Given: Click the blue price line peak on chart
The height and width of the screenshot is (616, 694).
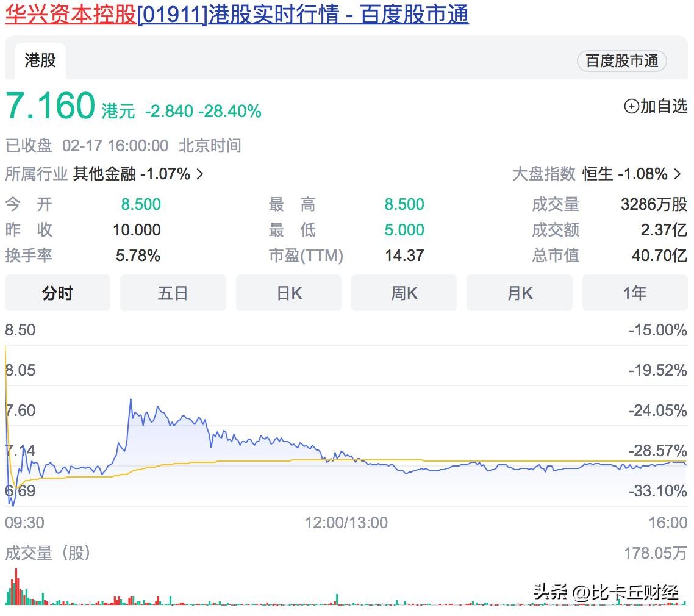Looking at the screenshot, I should click(x=131, y=400).
